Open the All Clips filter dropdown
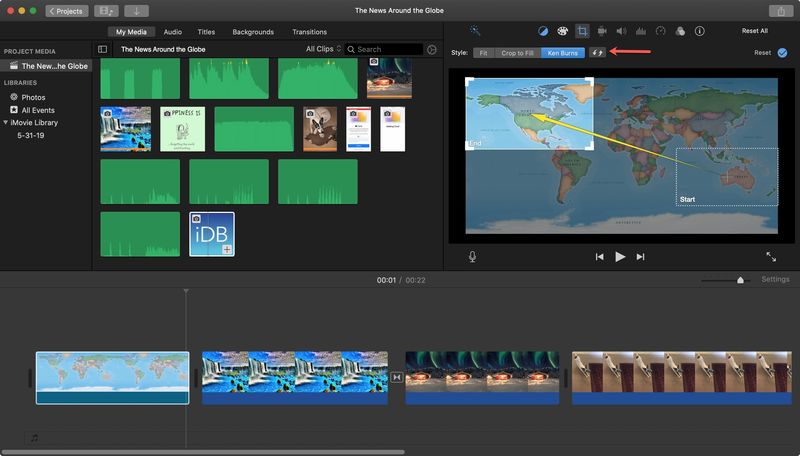 click(x=323, y=49)
